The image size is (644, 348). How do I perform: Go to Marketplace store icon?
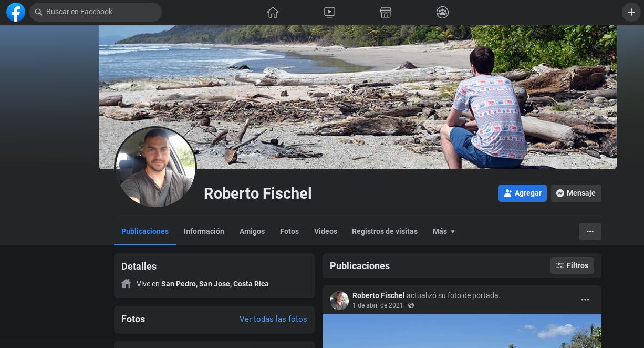click(386, 12)
